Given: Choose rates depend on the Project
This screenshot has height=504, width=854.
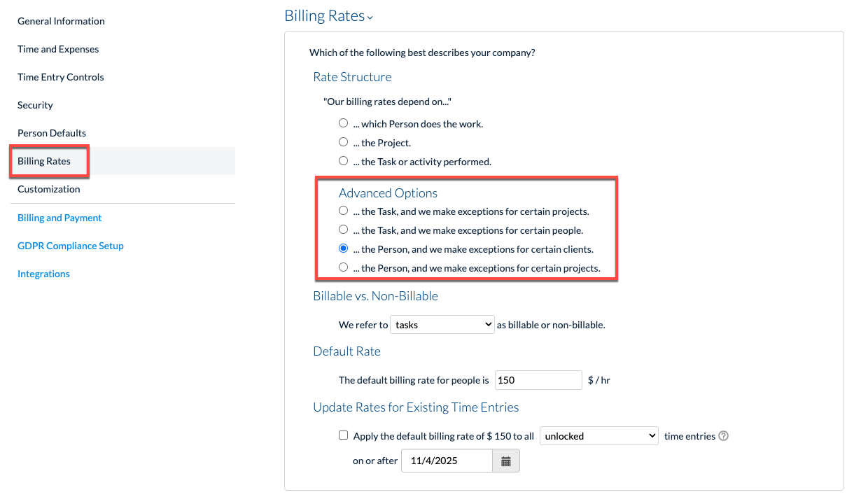Looking at the screenshot, I should pos(343,142).
